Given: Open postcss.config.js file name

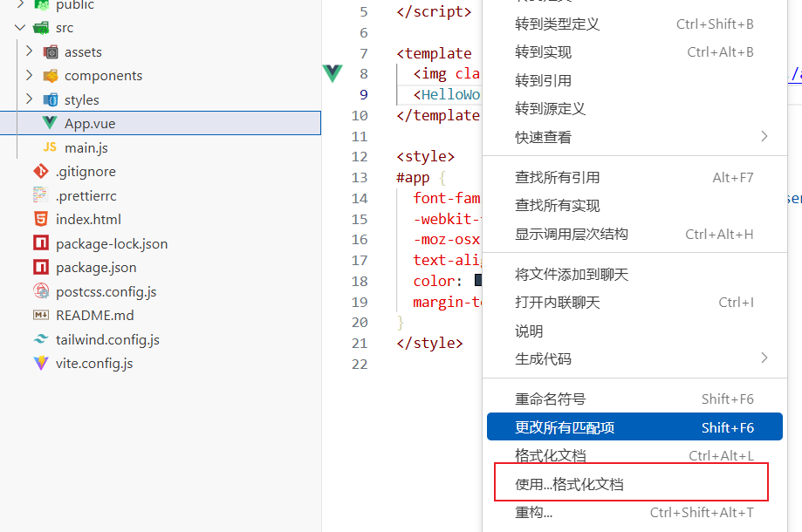Looking at the screenshot, I should coord(106,292).
